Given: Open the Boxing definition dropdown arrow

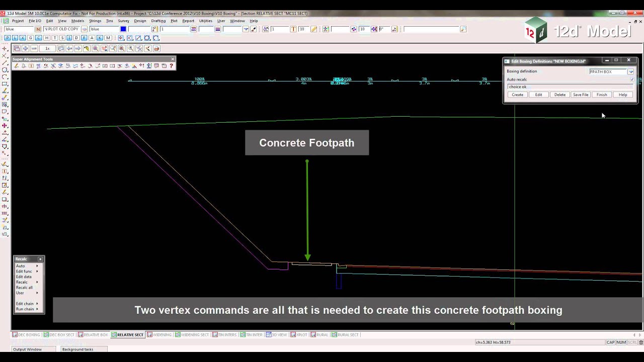Looking at the screenshot, I should [x=630, y=72].
